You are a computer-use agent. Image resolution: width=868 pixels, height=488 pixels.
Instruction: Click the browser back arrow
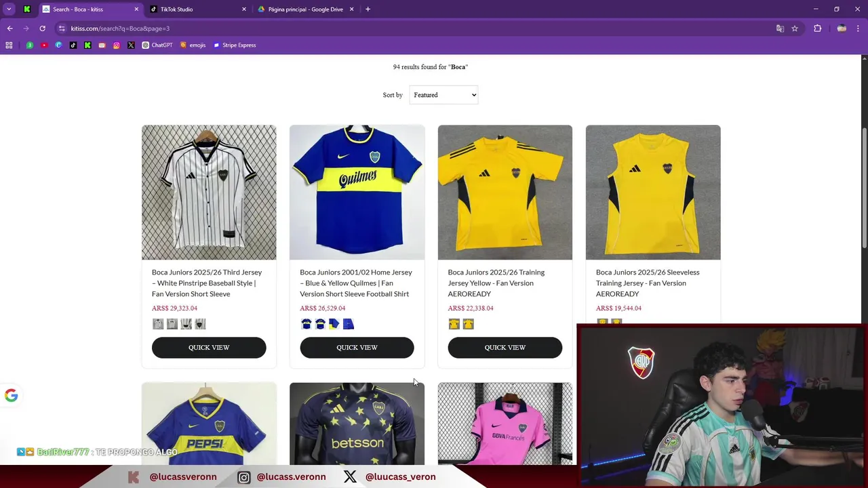[9, 28]
